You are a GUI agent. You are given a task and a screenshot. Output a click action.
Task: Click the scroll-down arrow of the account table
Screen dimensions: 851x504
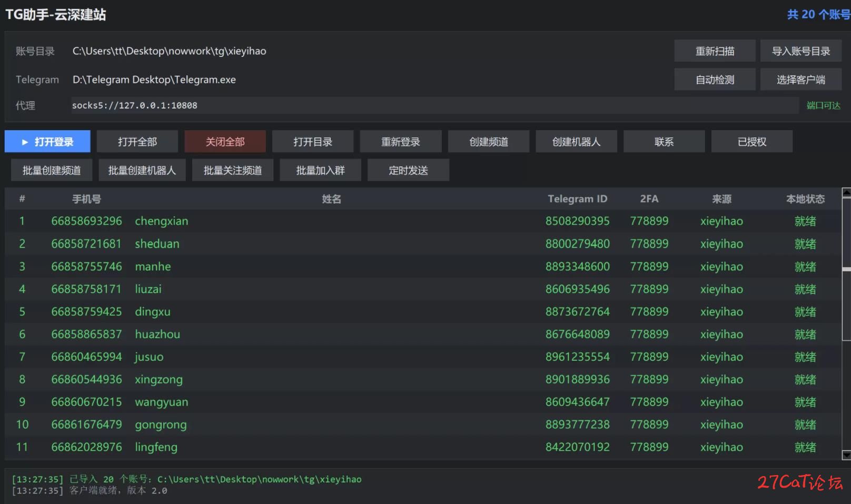pos(846,455)
